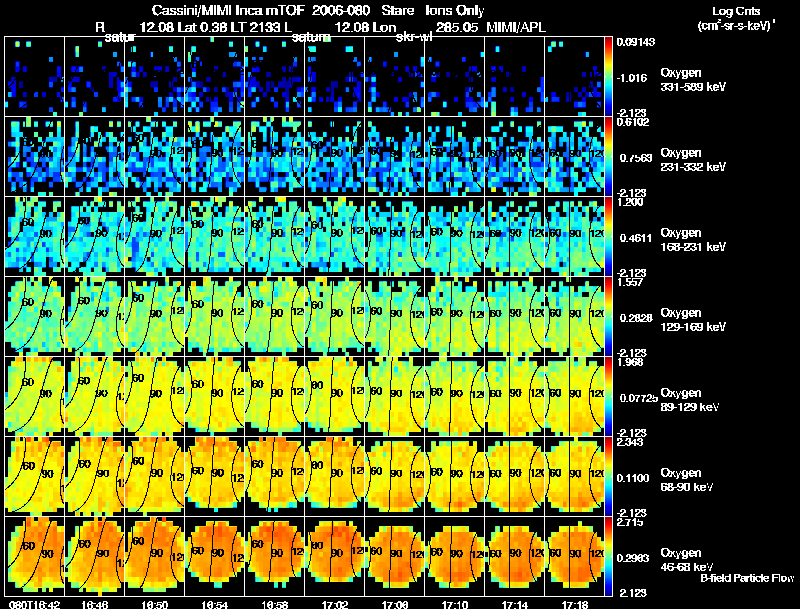This screenshot has width=800, height=609.
Task: Click the Log Cnts color scale title
Action: (x=736, y=11)
